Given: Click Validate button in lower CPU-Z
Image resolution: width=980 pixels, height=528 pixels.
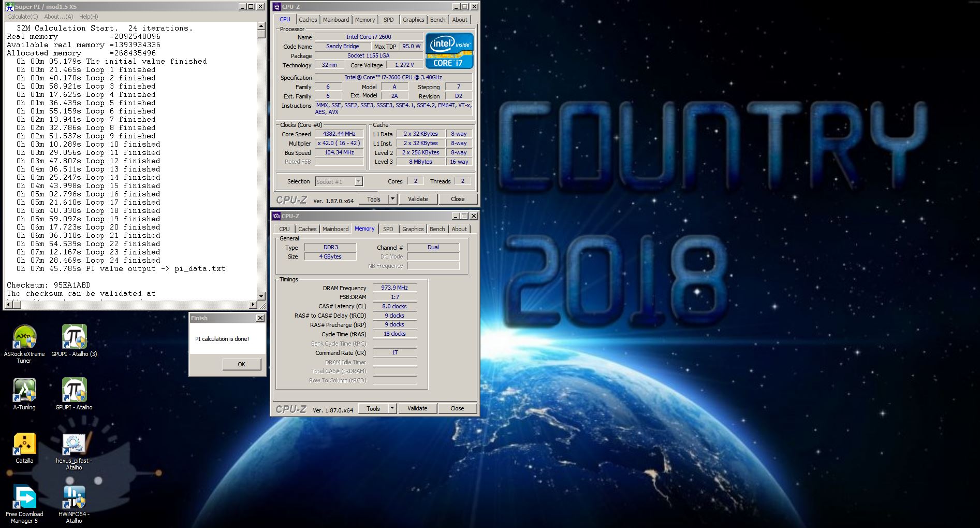Looking at the screenshot, I should click(x=417, y=408).
